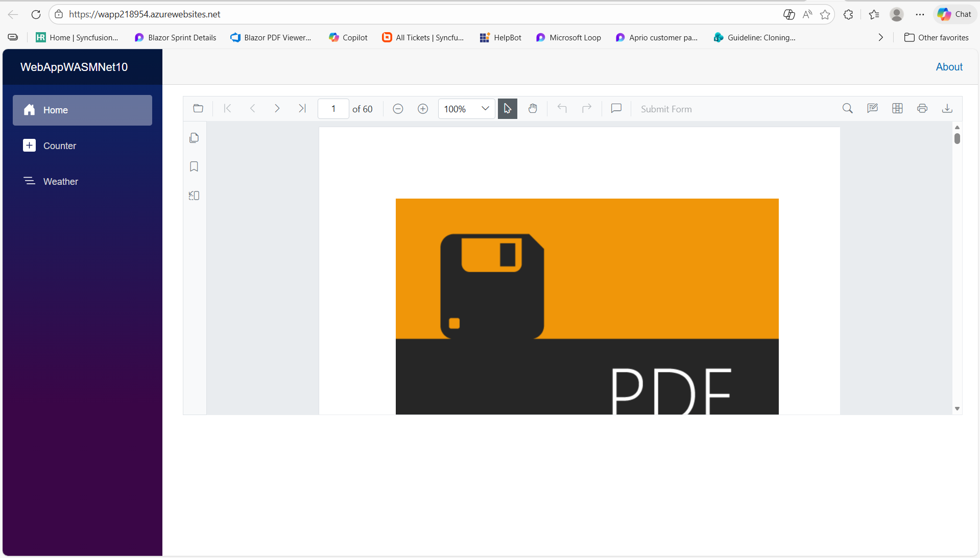
Task: Click the PDF viewer scrollbar thumb
Action: coord(957,138)
